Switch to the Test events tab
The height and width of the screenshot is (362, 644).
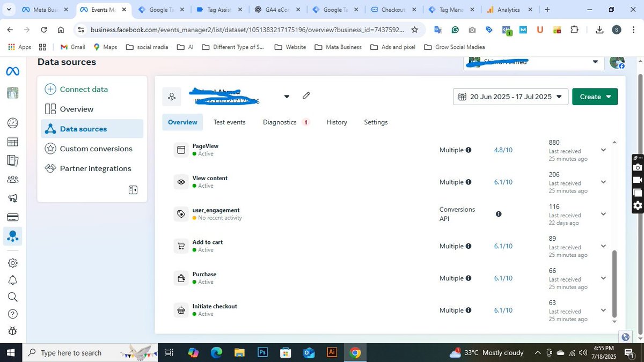pyautogui.click(x=229, y=122)
